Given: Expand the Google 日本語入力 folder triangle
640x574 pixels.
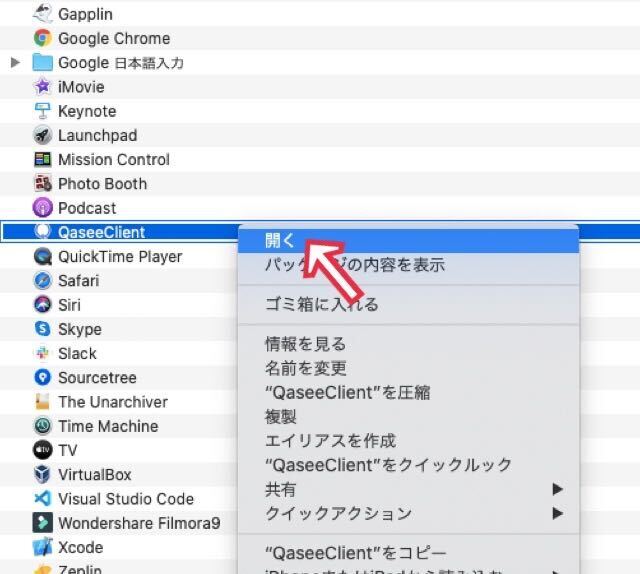Looking at the screenshot, I should click(15, 62).
